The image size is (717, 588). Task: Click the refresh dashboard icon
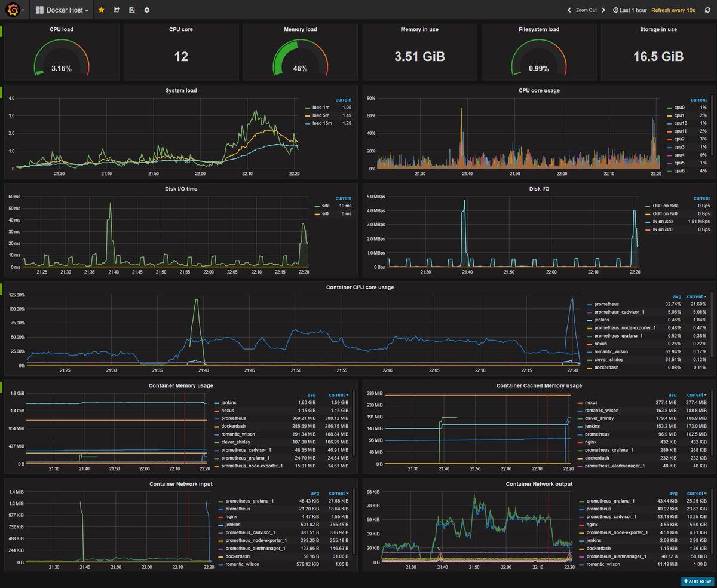coord(707,10)
